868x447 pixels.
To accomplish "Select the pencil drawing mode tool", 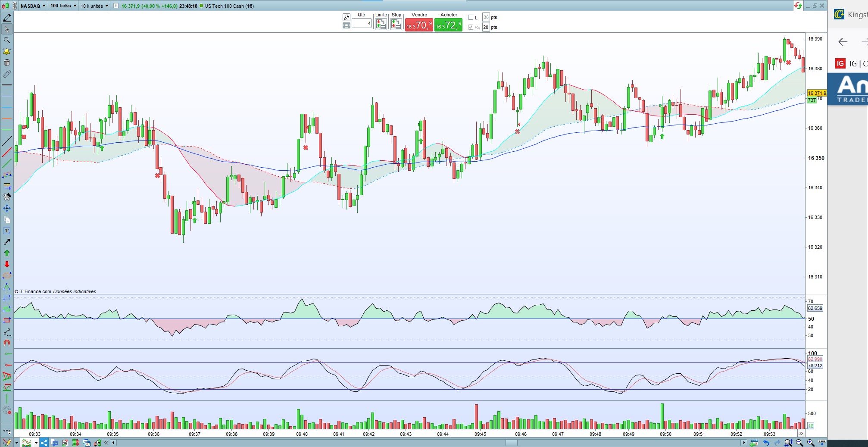I will [7, 18].
